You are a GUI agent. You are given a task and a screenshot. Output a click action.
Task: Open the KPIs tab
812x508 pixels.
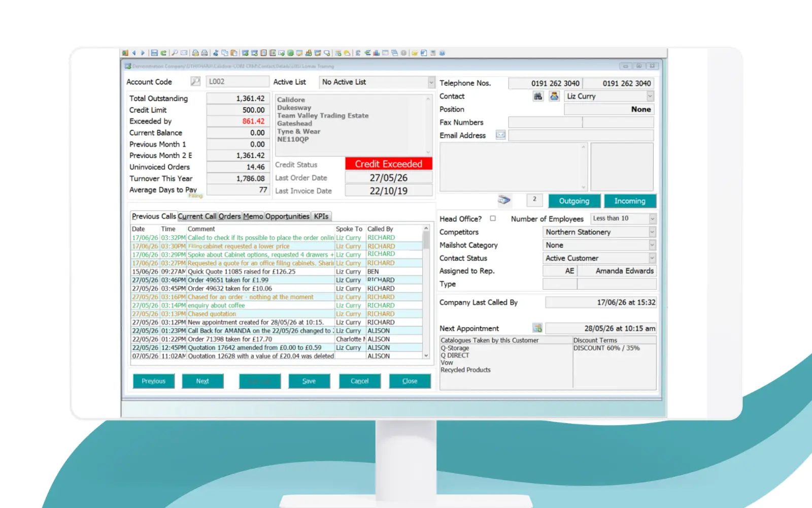point(321,216)
